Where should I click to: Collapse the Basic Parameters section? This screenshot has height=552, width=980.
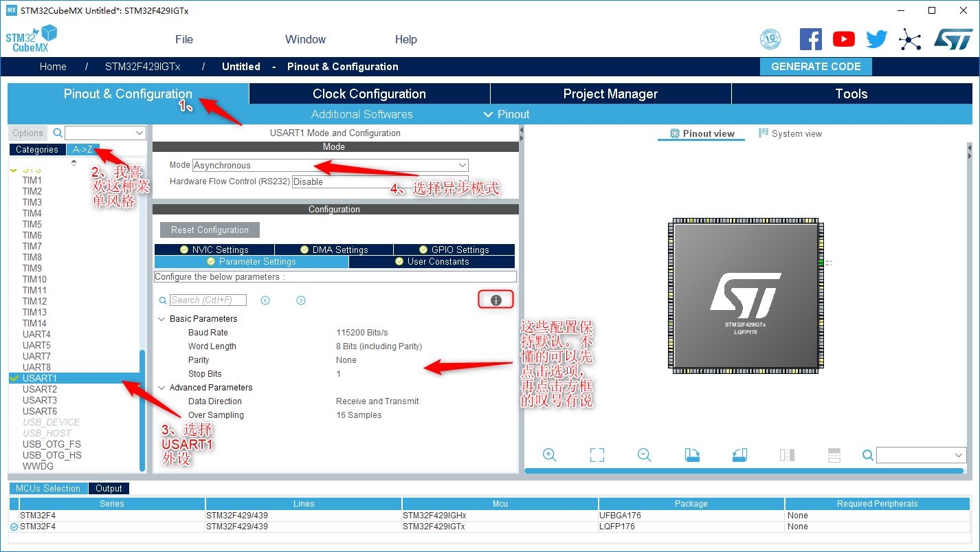coord(162,318)
